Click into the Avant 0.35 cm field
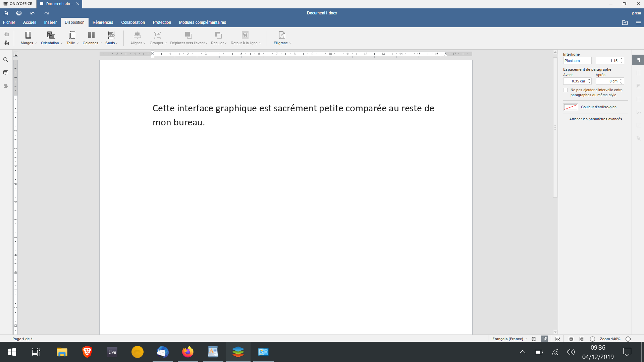This screenshot has height=362, width=644. 575,81
